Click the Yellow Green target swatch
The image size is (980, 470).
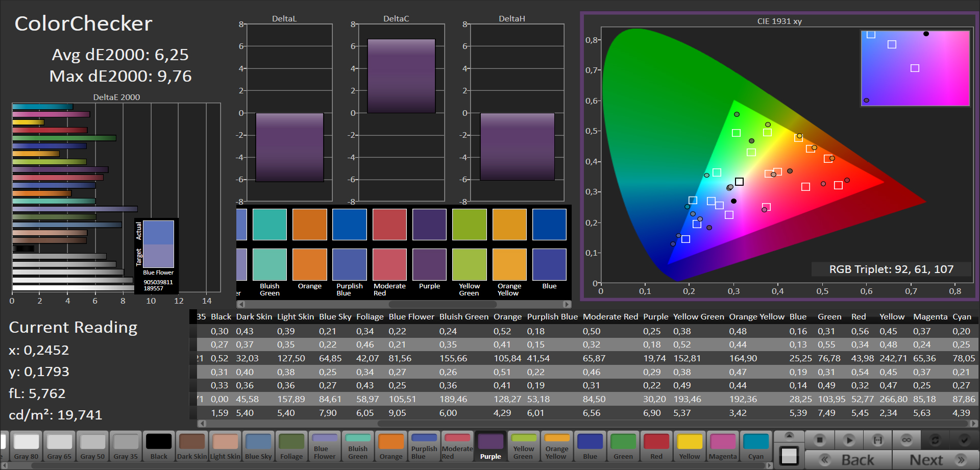(470, 264)
